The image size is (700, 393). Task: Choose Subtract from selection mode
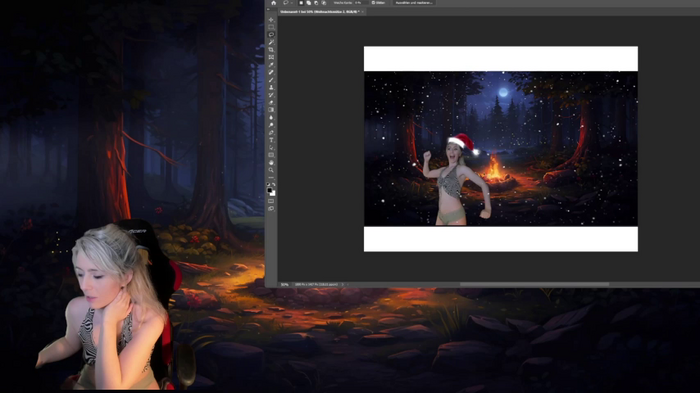coord(316,3)
